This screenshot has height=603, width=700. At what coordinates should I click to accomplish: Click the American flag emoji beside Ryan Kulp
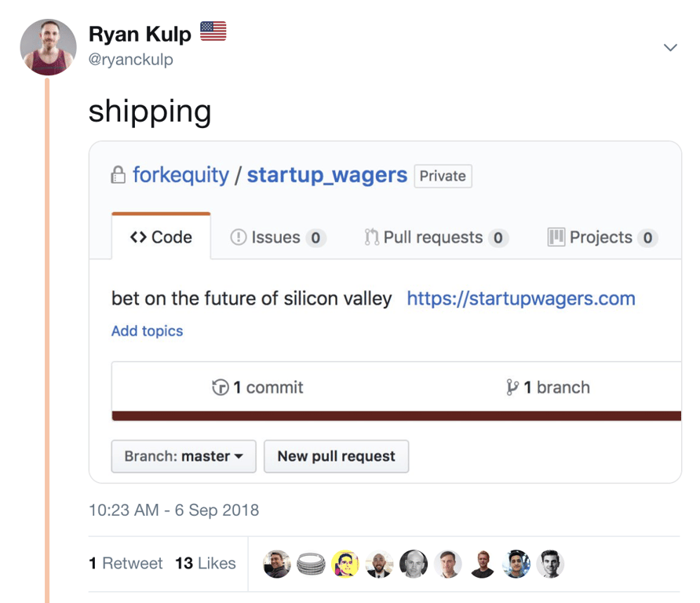[212, 30]
